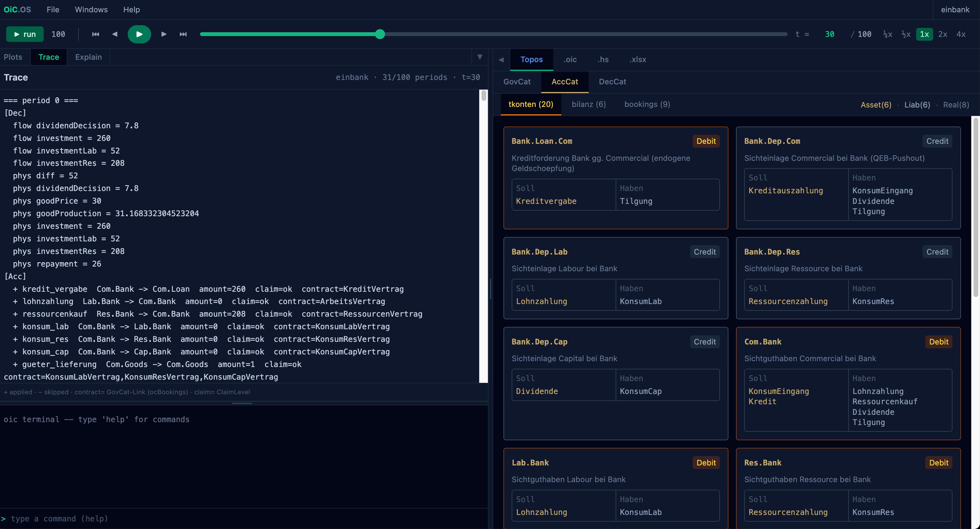Click the ressourcenkauf trace line
The image size is (980, 529).
218,314
